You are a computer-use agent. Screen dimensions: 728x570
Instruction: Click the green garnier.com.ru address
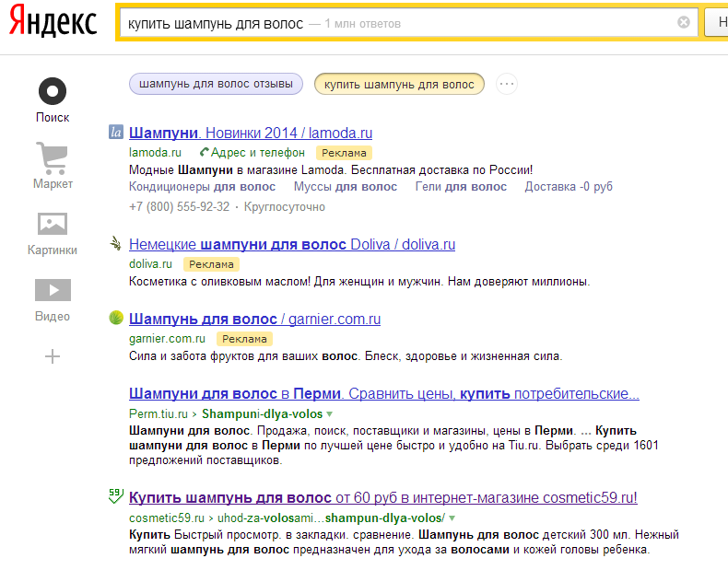click(x=167, y=339)
